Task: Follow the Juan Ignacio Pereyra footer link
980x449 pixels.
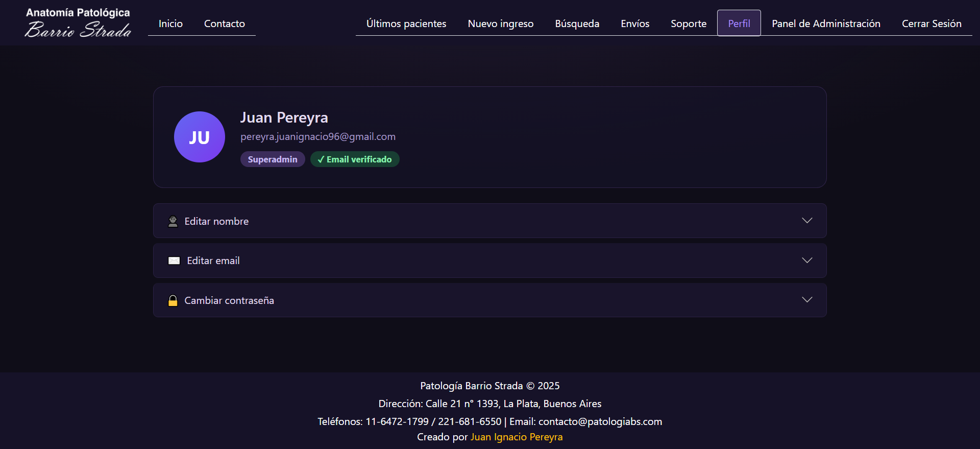Action: point(516,437)
